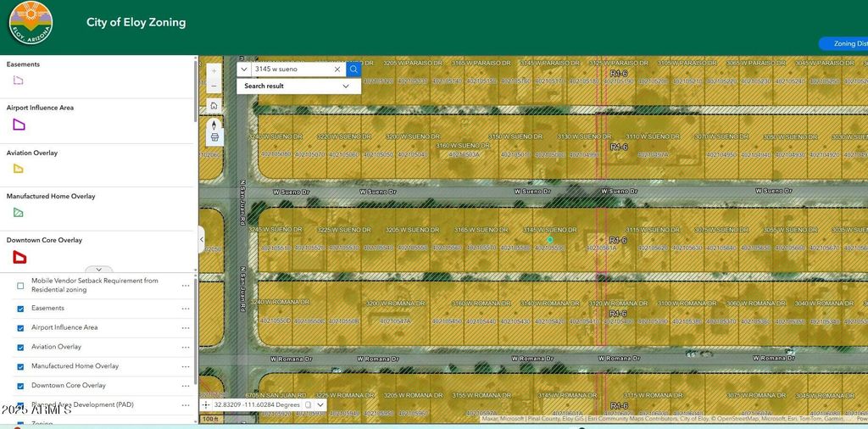Enable Mobile Vendor Setback Requirement layer
The height and width of the screenshot is (429, 868).
(20, 286)
